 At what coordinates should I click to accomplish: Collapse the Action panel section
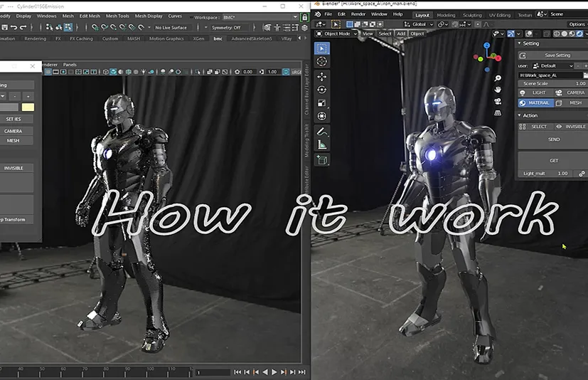click(x=520, y=116)
